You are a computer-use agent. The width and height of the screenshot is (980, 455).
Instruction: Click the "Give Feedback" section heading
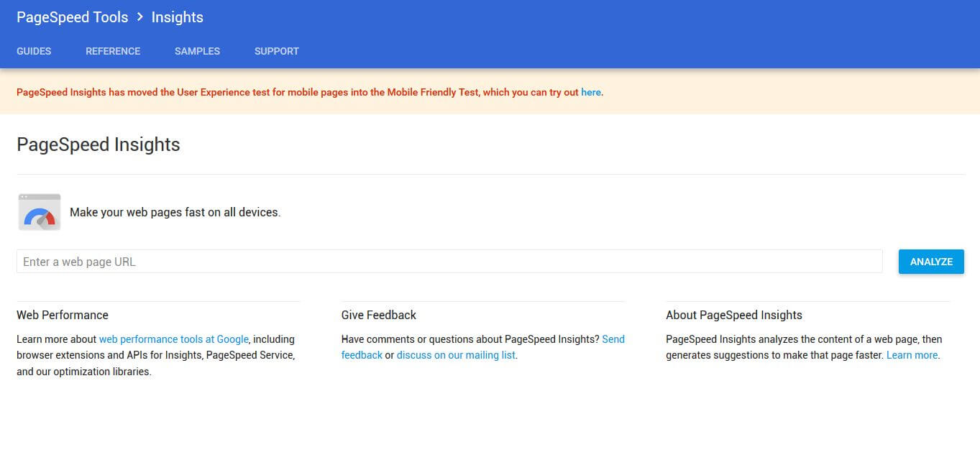[x=379, y=315]
